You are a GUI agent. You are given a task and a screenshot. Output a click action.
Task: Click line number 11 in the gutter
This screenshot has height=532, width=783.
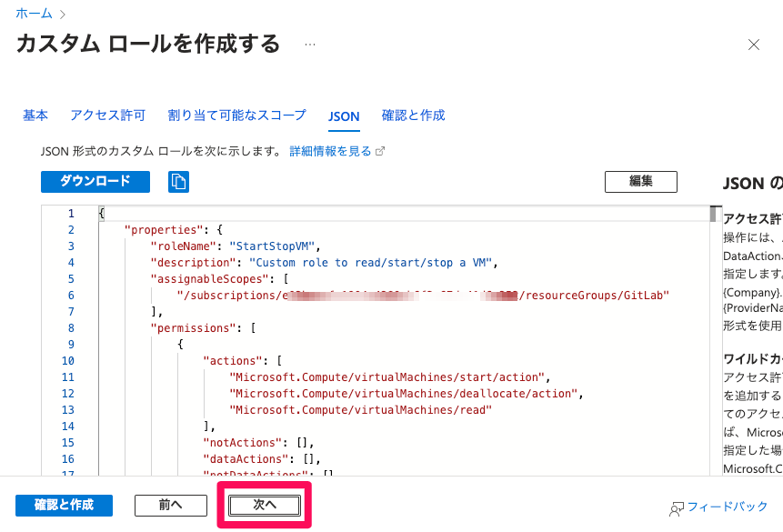click(68, 377)
